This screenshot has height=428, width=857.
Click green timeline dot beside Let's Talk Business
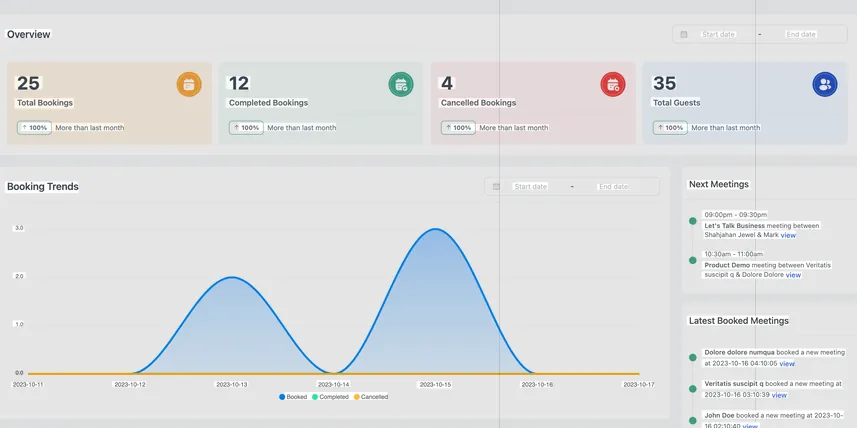692,221
